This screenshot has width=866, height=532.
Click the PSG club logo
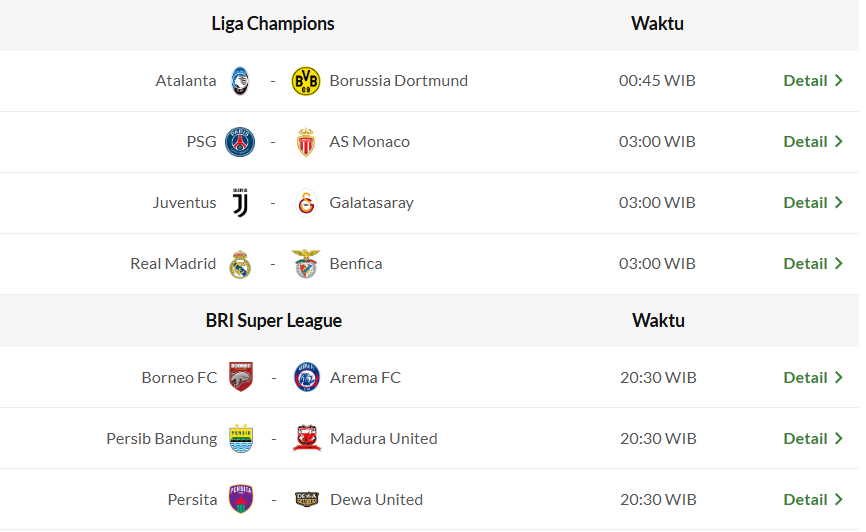[x=240, y=142]
